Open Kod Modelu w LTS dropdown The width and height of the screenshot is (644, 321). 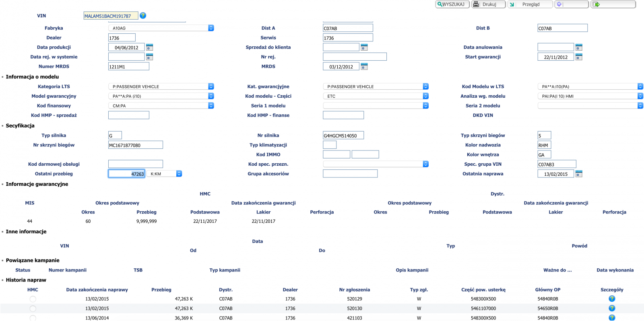click(x=640, y=86)
